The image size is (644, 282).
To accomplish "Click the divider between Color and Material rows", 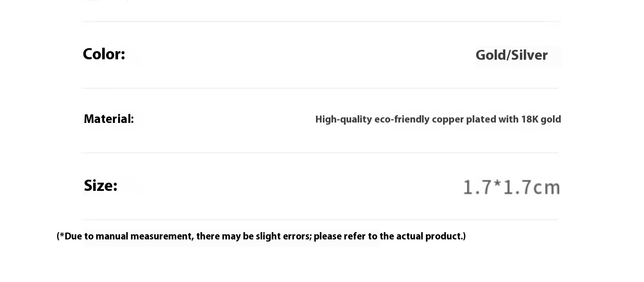I will (x=320, y=89).
